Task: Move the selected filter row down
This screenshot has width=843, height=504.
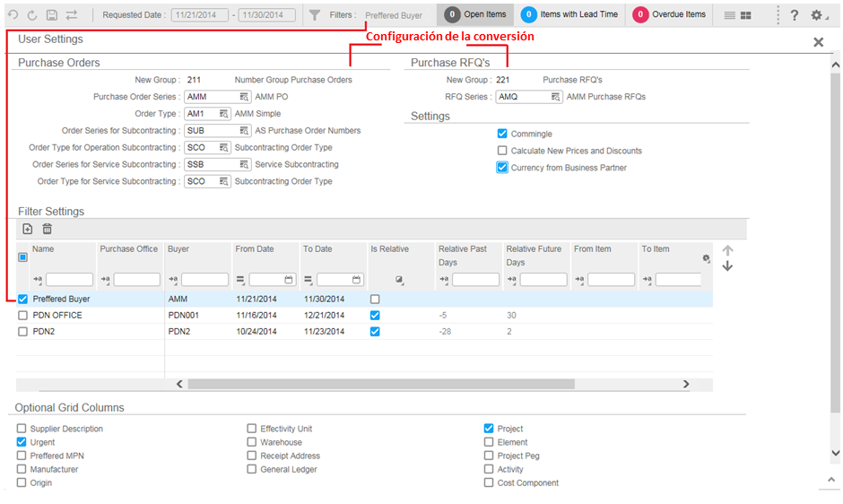Action: pyautogui.click(x=727, y=266)
